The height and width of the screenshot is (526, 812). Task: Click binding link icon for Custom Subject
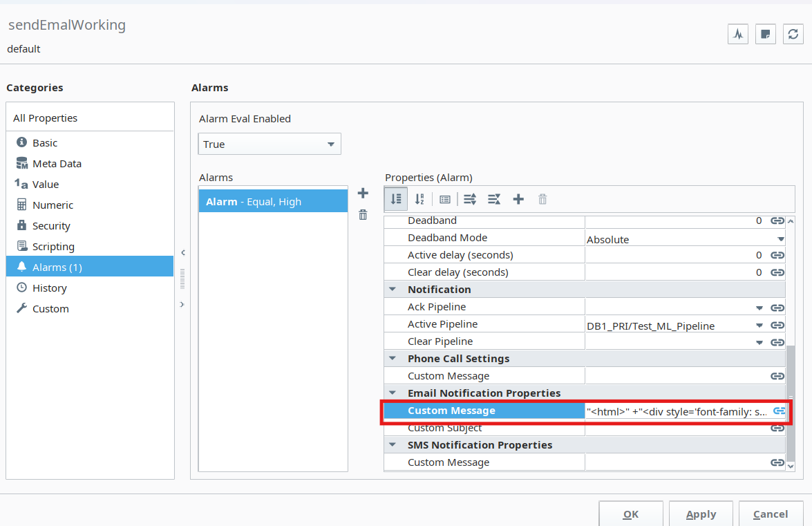(x=777, y=428)
